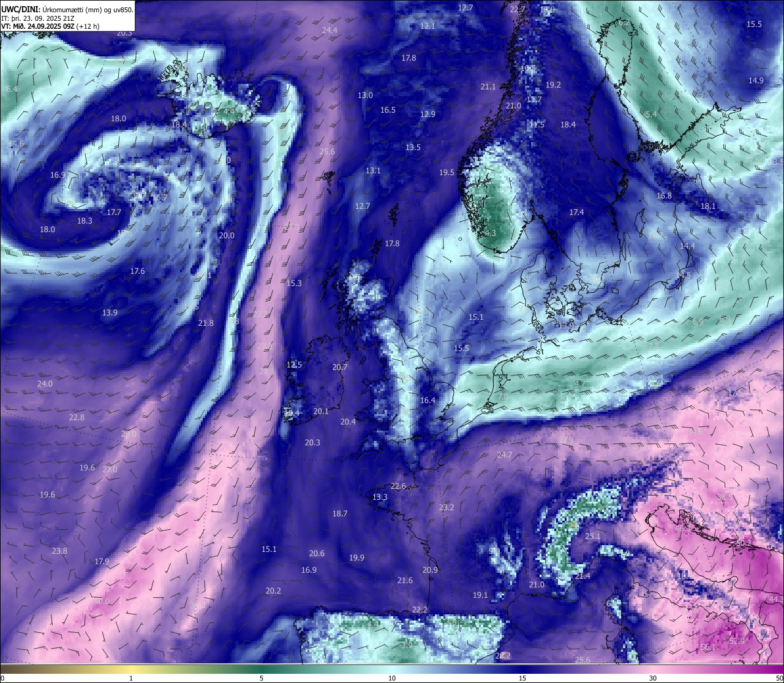Click the 25.1 value near the Alps
This screenshot has height=683, width=784.
click(x=593, y=536)
